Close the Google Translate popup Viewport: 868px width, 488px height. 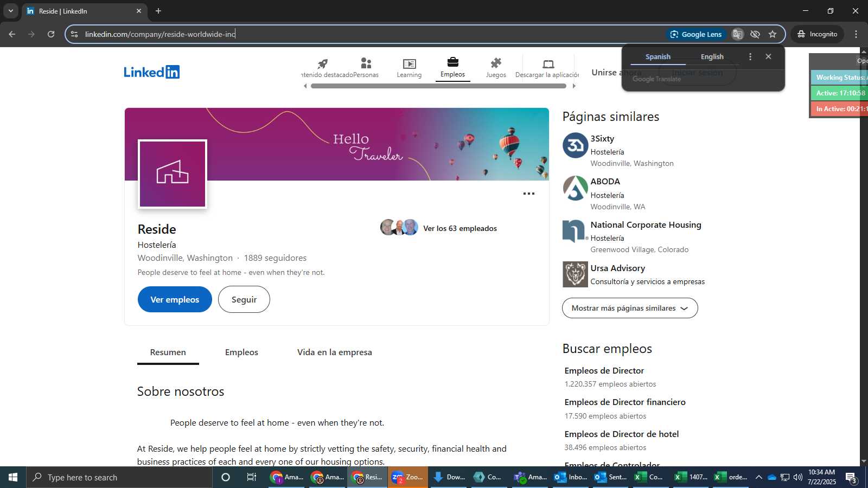pyautogui.click(x=768, y=56)
